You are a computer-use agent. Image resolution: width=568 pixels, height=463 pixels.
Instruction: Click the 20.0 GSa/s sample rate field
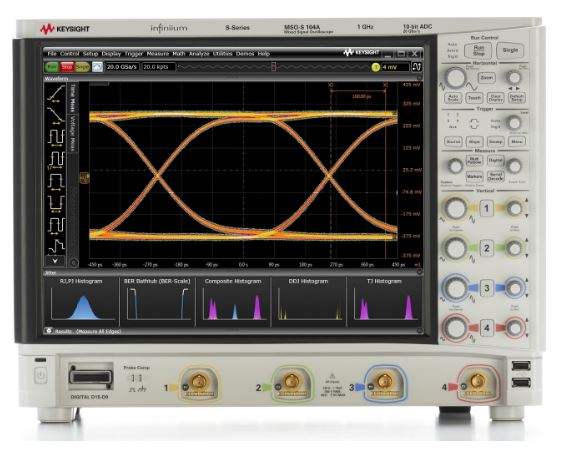[122, 67]
